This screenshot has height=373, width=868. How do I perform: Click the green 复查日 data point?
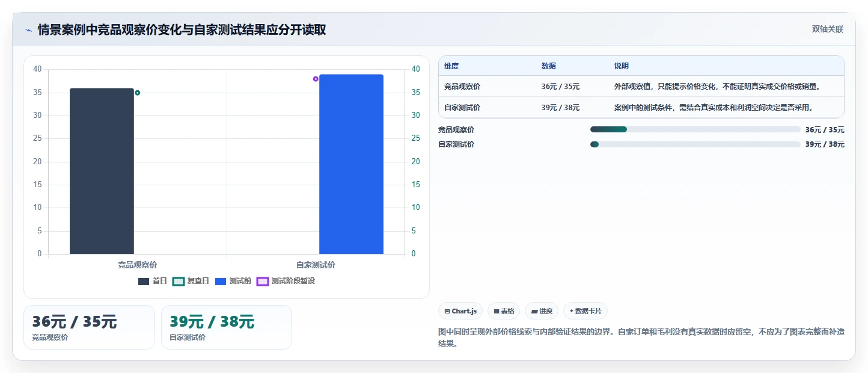[138, 93]
